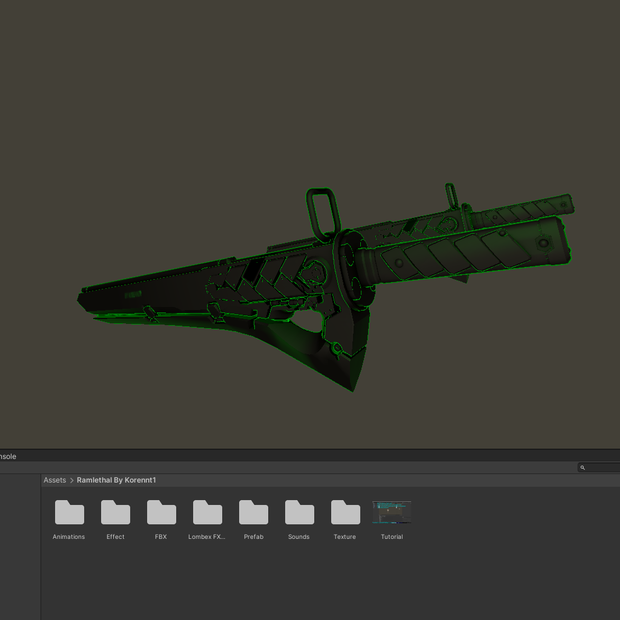
Task: Select the Effect folder icon
Action: coord(115,512)
